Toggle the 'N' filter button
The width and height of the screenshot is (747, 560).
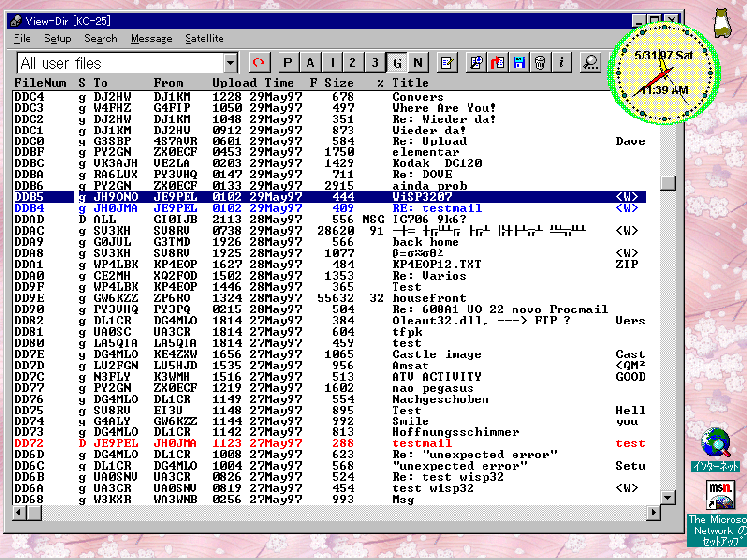[x=418, y=63]
